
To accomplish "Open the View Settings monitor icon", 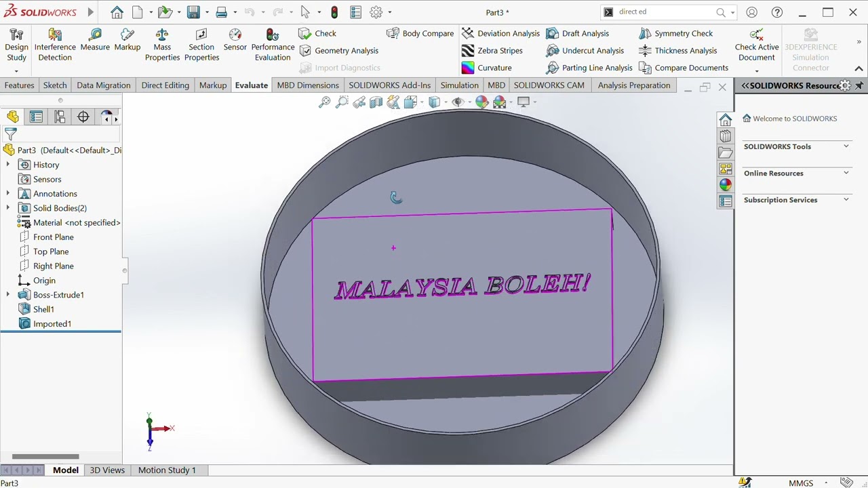I will pos(524,102).
